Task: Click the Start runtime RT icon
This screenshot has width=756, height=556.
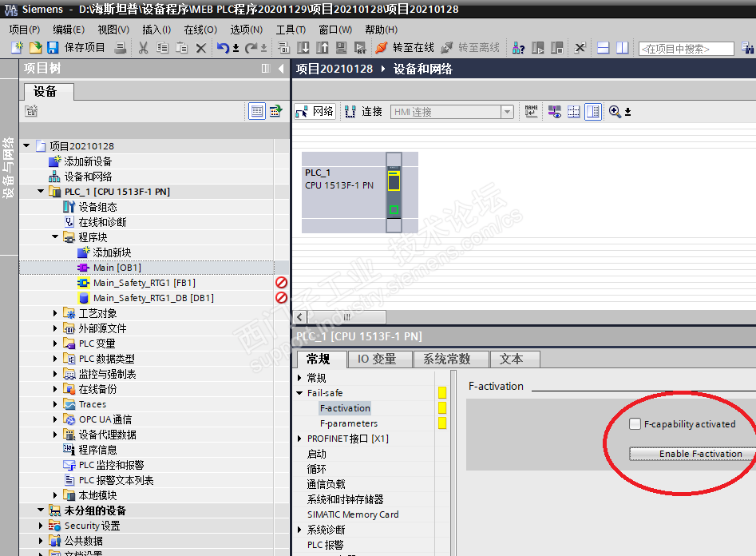Action: click(360, 48)
